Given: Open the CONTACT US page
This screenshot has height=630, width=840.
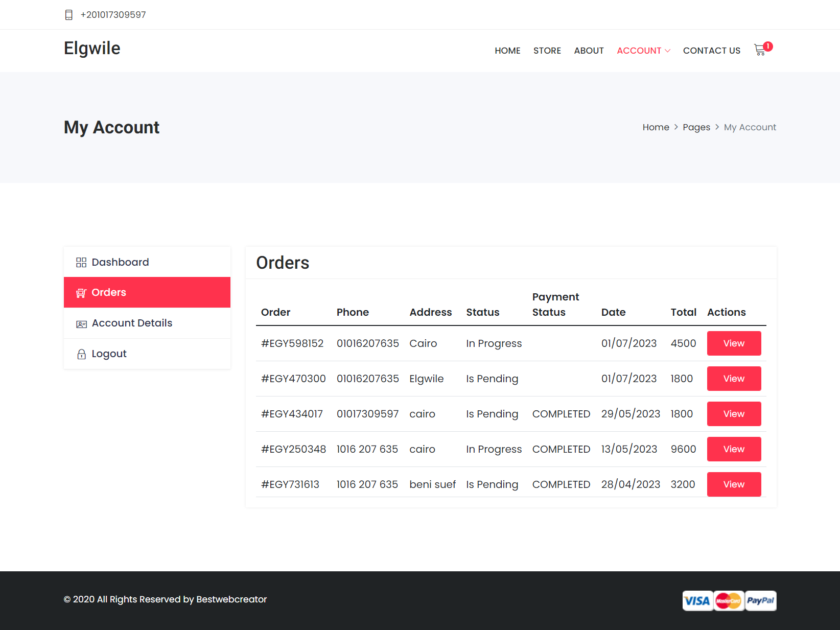Looking at the screenshot, I should (711, 50).
